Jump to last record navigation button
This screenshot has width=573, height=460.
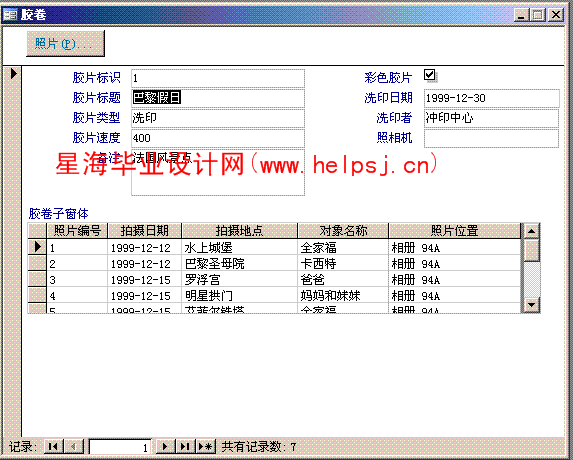[x=186, y=446]
